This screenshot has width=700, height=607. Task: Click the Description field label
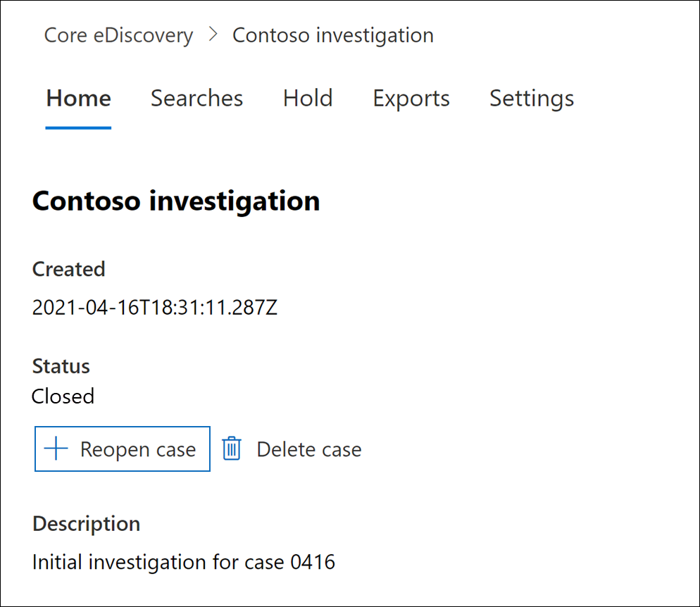[x=87, y=524]
